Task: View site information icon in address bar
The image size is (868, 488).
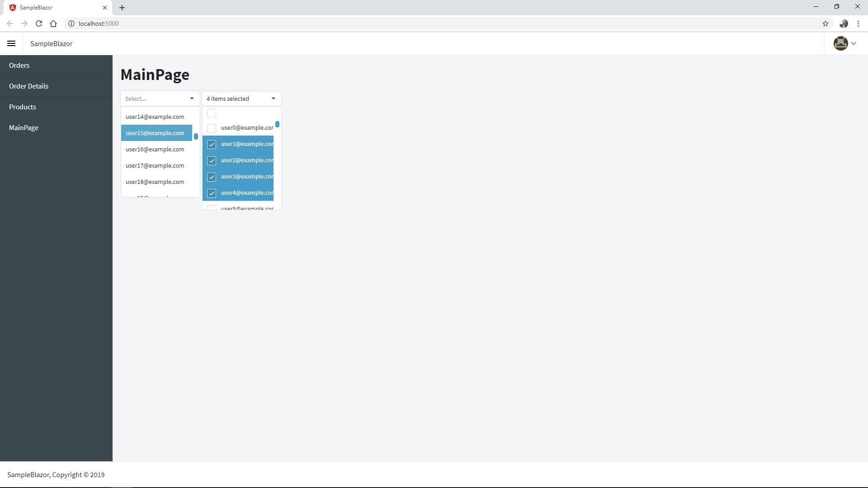Action: pyautogui.click(x=71, y=23)
